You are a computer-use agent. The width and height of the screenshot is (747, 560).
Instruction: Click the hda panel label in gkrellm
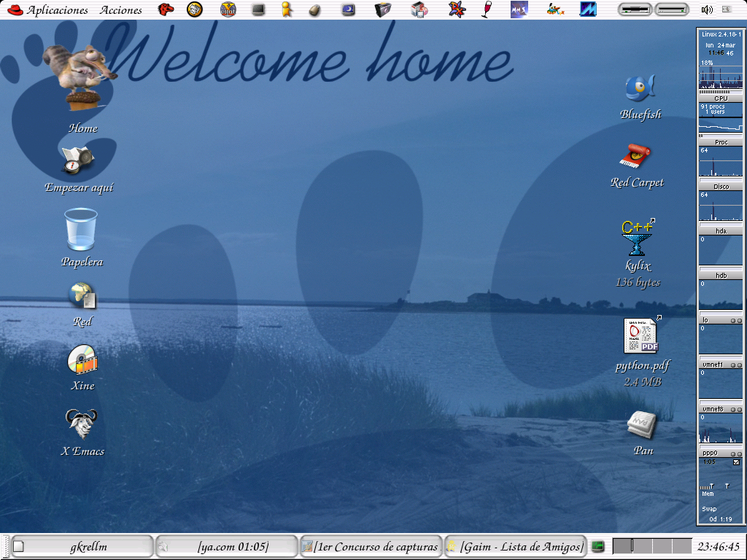point(720,231)
